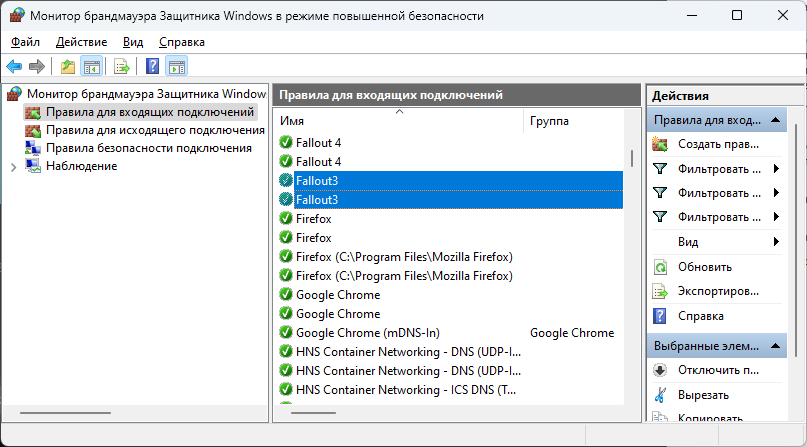Toggle the action pane toolbar icon

pyautogui.click(x=176, y=67)
